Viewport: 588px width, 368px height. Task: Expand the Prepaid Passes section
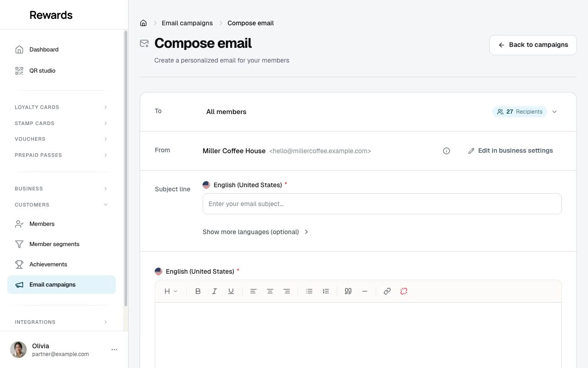61,155
